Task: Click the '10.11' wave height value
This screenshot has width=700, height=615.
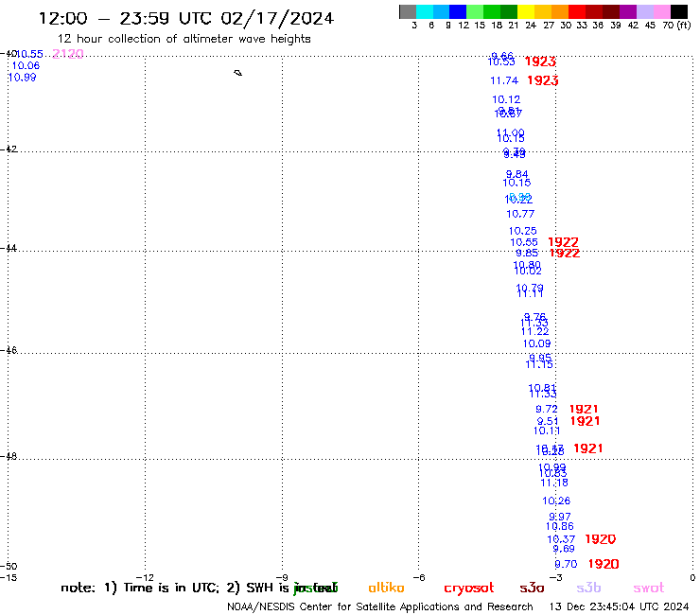Action: tap(547, 431)
